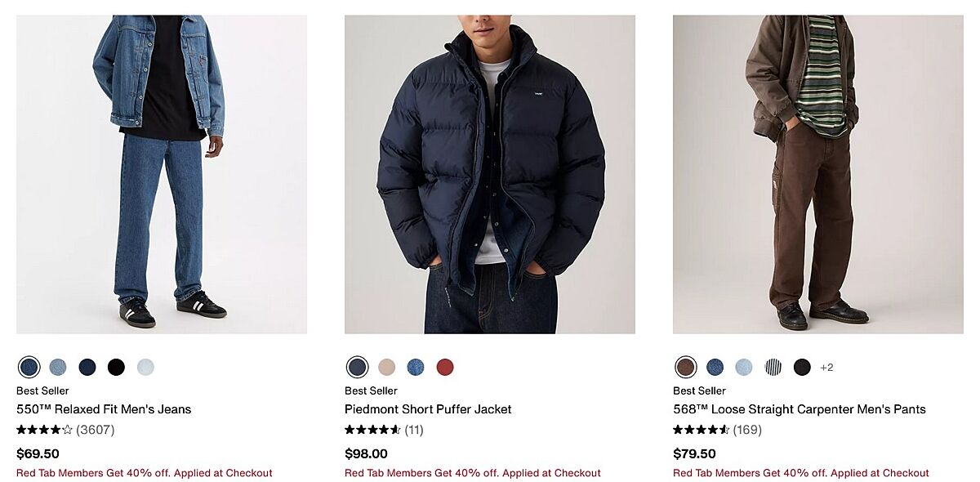Select the navy swatch for Piedmont puffer jacket
The height and width of the screenshot is (482, 980).
click(357, 367)
